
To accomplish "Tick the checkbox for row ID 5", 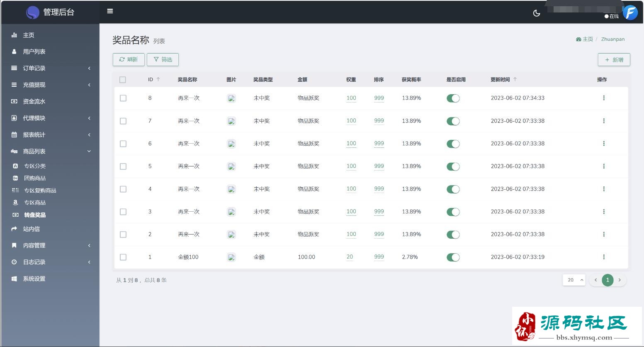I will [123, 166].
